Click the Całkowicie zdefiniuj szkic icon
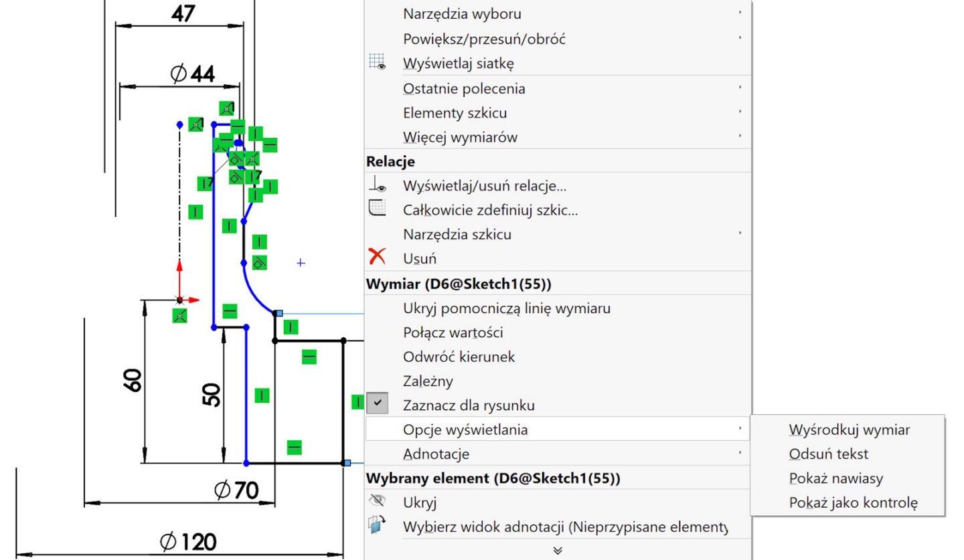The width and height of the screenshot is (964, 560). pyautogui.click(x=378, y=209)
